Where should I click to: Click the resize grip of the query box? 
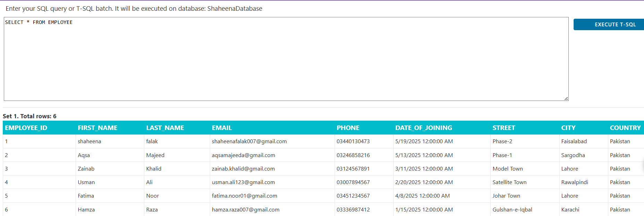(x=566, y=98)
